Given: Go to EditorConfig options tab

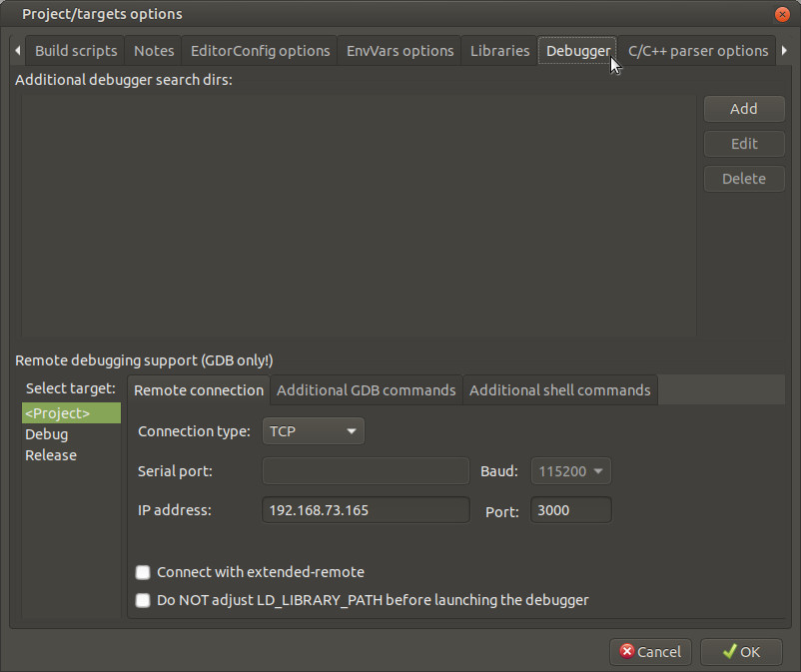Looking at the screenshot, I should tap(260, 51).
